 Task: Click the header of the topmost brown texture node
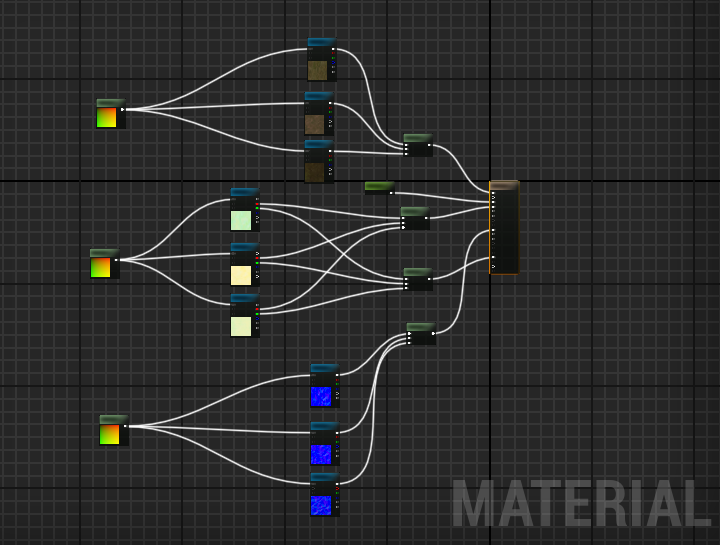(321, 43)
